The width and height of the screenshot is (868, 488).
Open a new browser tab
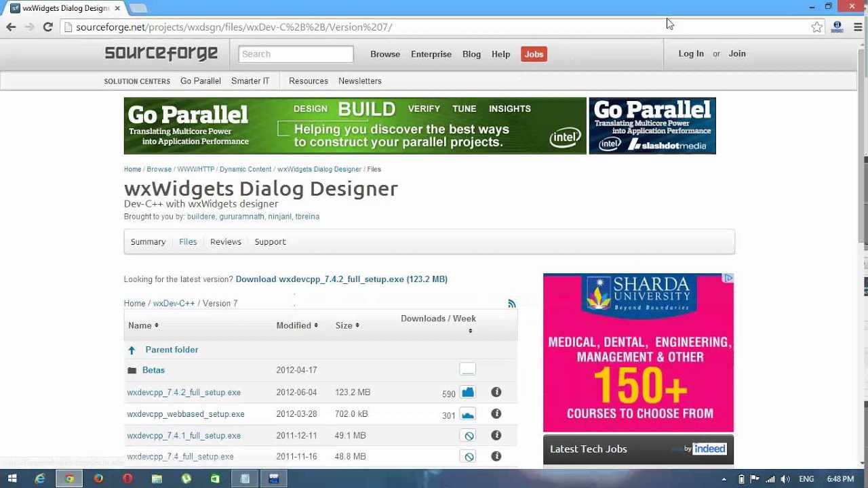(138, 8)
